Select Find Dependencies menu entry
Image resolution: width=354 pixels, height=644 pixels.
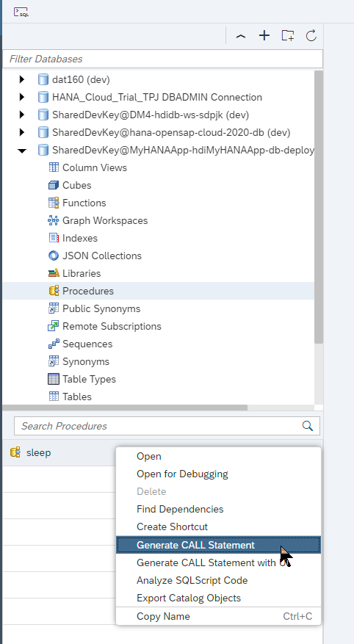[218, 510]
